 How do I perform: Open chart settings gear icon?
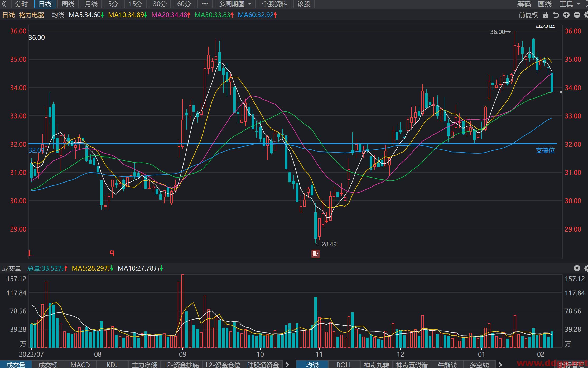tap(586, 15)
